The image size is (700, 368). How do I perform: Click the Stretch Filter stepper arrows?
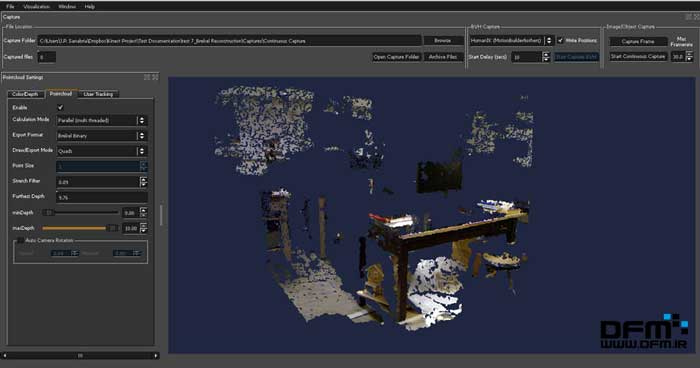coord(143,182)
